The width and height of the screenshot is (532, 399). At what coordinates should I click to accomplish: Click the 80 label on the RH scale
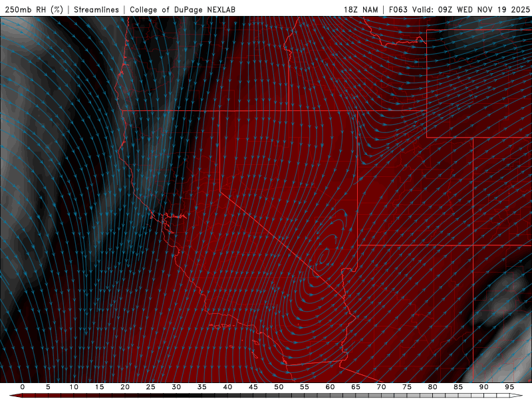coord(432,387)
